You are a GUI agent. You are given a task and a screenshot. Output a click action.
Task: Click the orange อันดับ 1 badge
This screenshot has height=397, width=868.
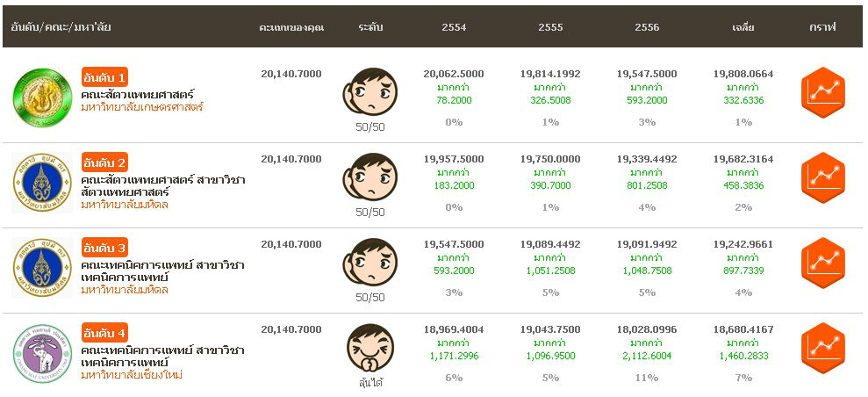105,76
